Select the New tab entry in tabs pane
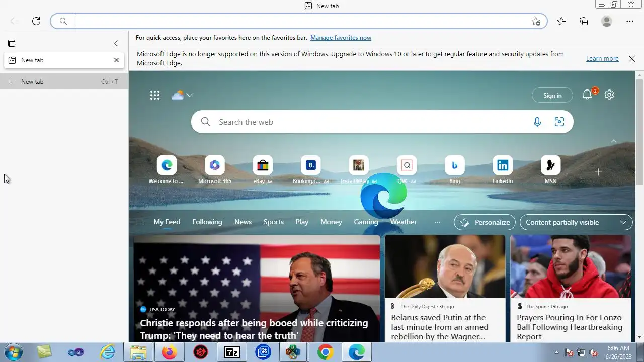Image resolution: width=644 pixels, height=362 pixels. (x=64, y=60)
